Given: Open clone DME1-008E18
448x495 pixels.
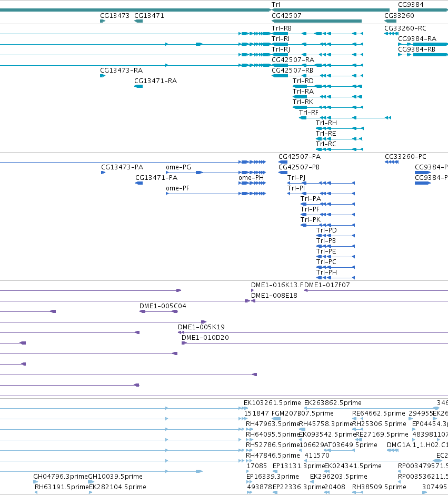Looking at the screenshot, I should click(x=274, y=296).
